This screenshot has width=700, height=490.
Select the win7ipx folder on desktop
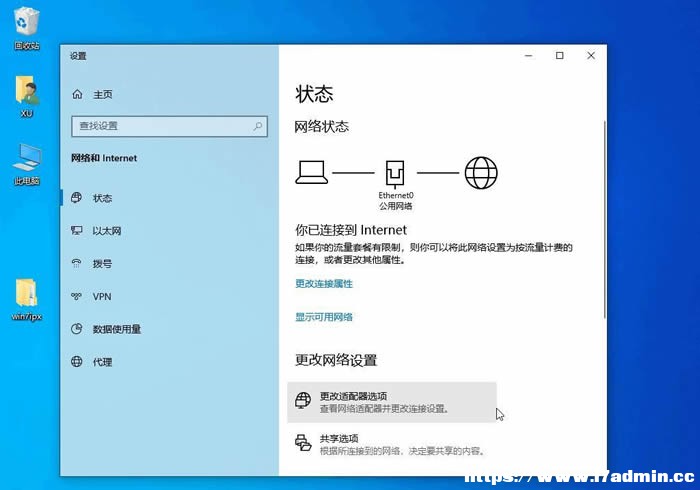[x=27, y=299]
